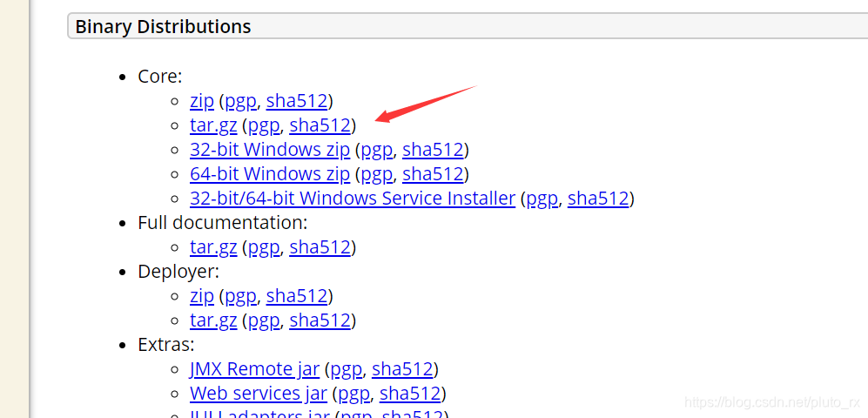
Task: Download the Core zip distribution
Action: [201, 101]
